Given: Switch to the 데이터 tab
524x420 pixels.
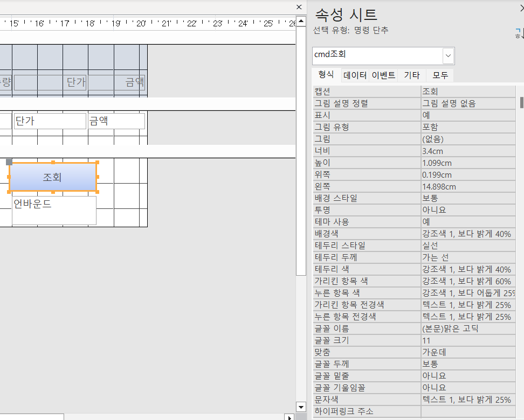Looking at the screenshot, I should 355,75.
